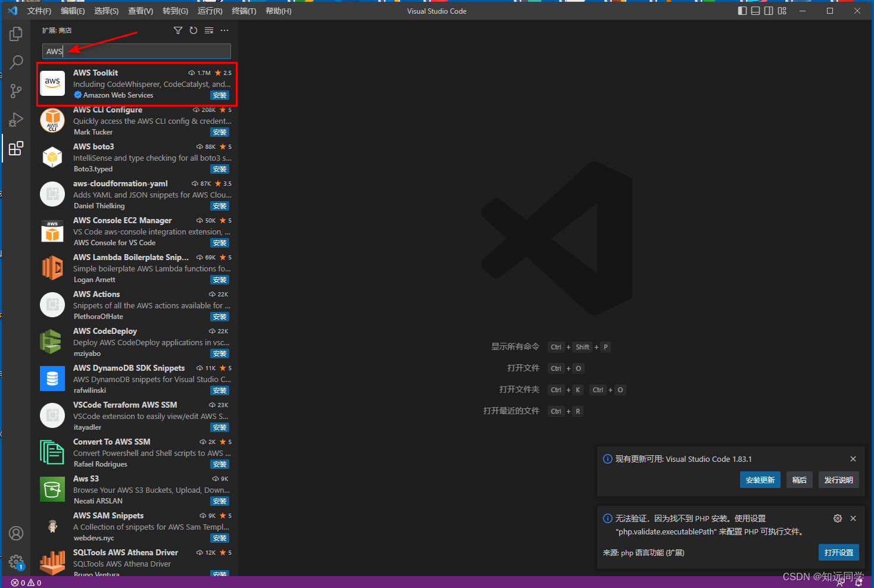874x588 pixels.
Task: Select AWS boto3 extension icon
Action: coord(52,157)
